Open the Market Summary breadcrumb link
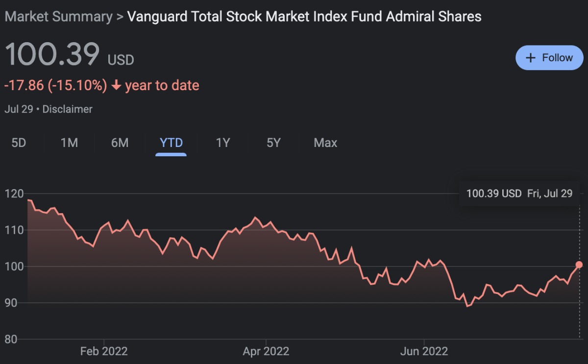 click(58, 17)
